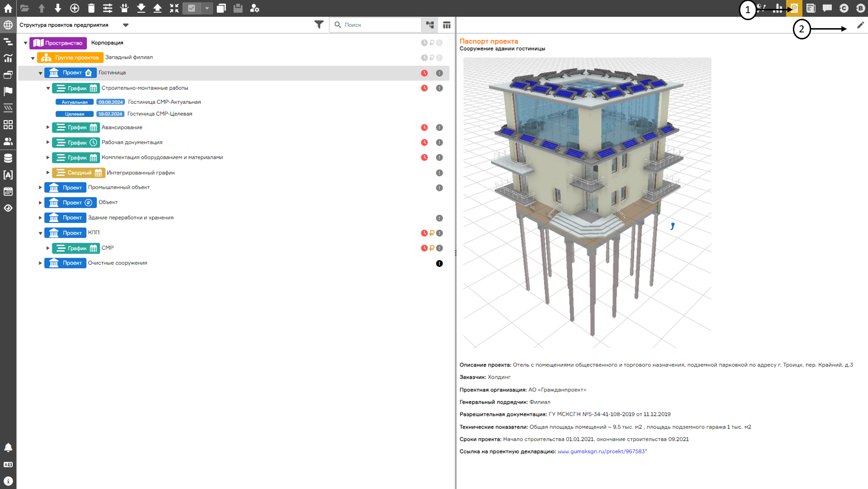Expand the Авансирование schedule
868x489 pixels.
pyautogui.click(x=48, y=127)
